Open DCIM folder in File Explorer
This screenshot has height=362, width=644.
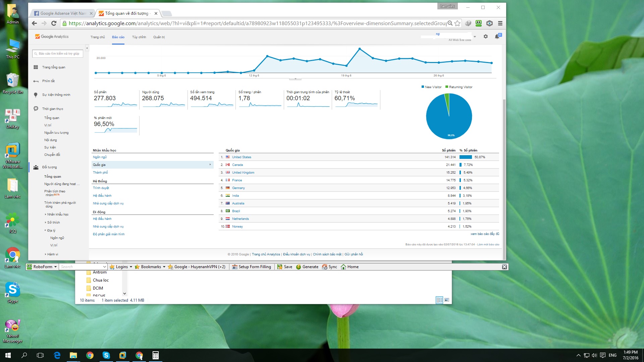coord(98,288)
